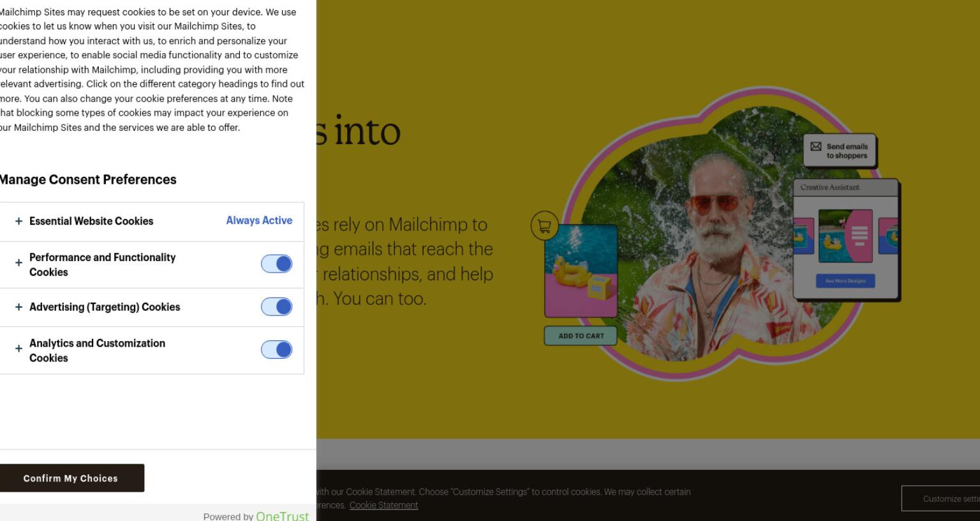The image size is (980, 521).
Task: Expand Analytics and Customization Cookies plus icon
Action: [19, 349]
